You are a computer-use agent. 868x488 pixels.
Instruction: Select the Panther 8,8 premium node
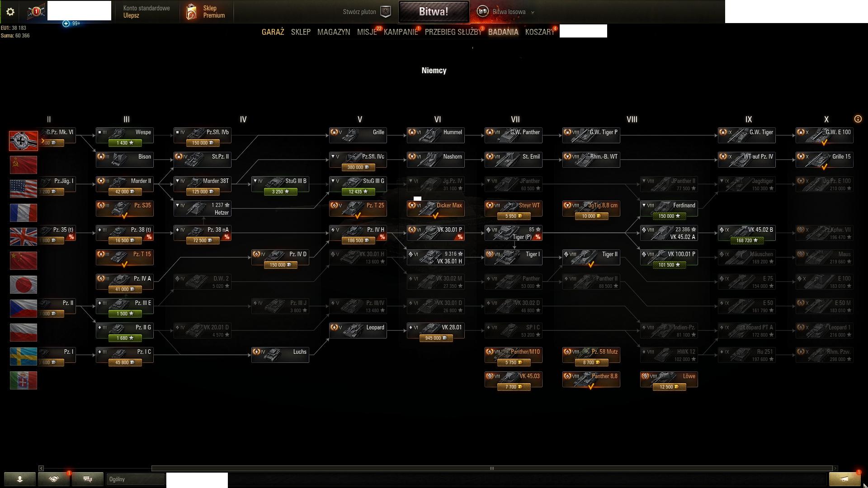point(591,380)
